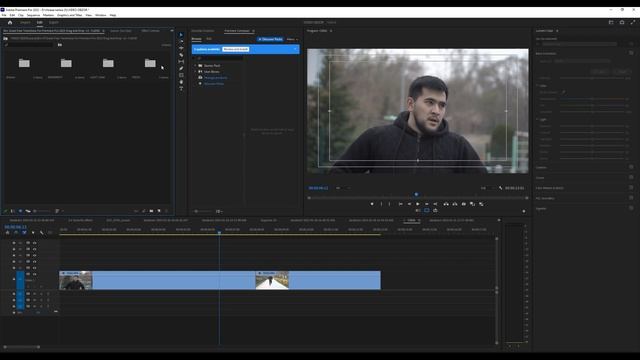Click the Extract button
640x360 pixels.
click(455, 204)
